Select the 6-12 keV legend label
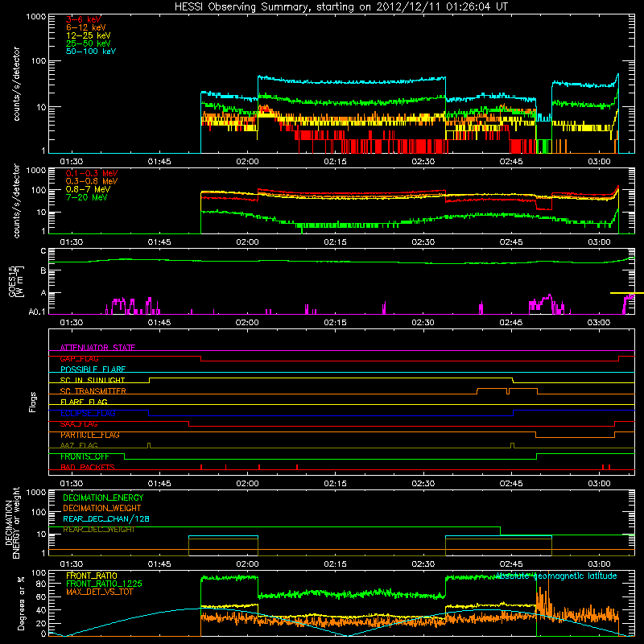The image size is (644, 644). tap(86, 27)
